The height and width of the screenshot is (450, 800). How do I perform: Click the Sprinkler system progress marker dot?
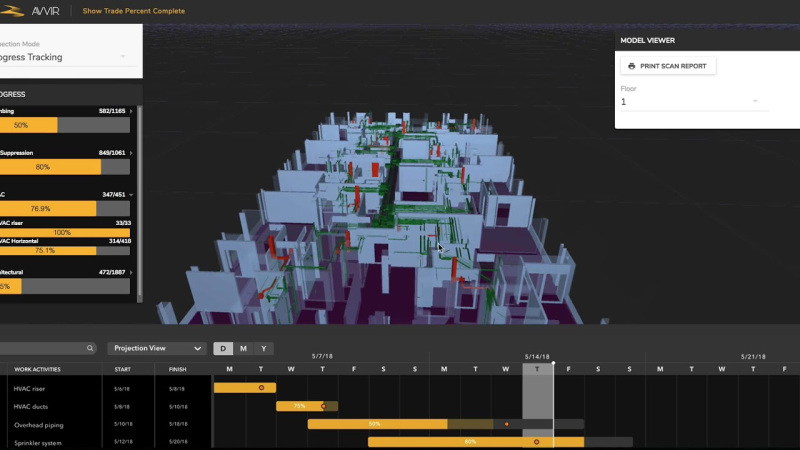pyautogui.click(x=536, y=442)
